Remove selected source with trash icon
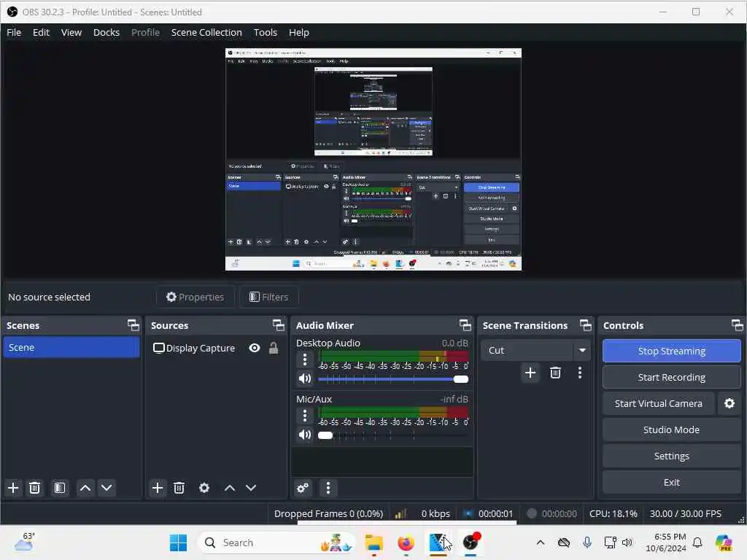Screen dimensions: 747x560 [x=179, y=488]
